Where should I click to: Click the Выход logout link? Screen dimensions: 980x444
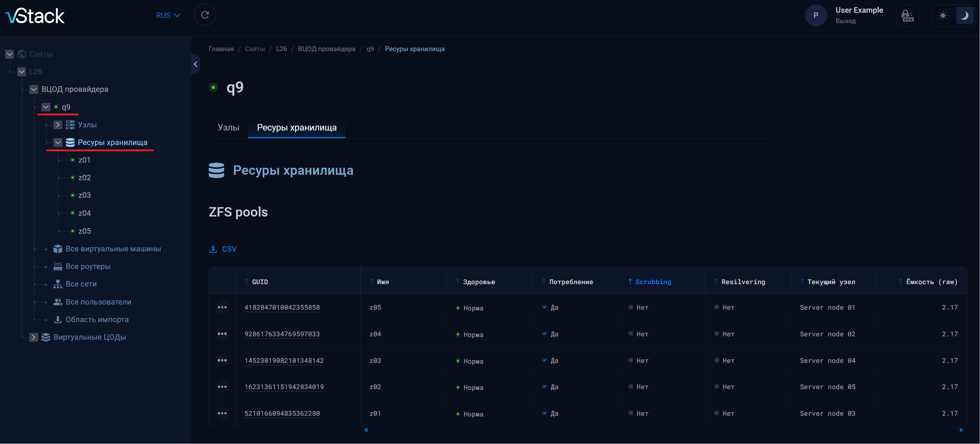(x=846, y=21)
